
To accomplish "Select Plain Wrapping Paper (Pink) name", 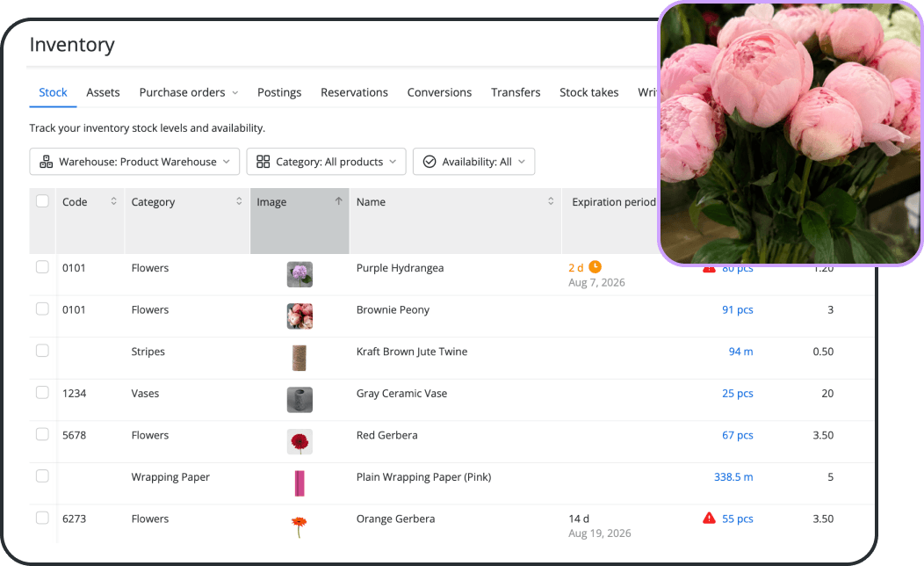I will pyautogui.click(x=423, y=477).
